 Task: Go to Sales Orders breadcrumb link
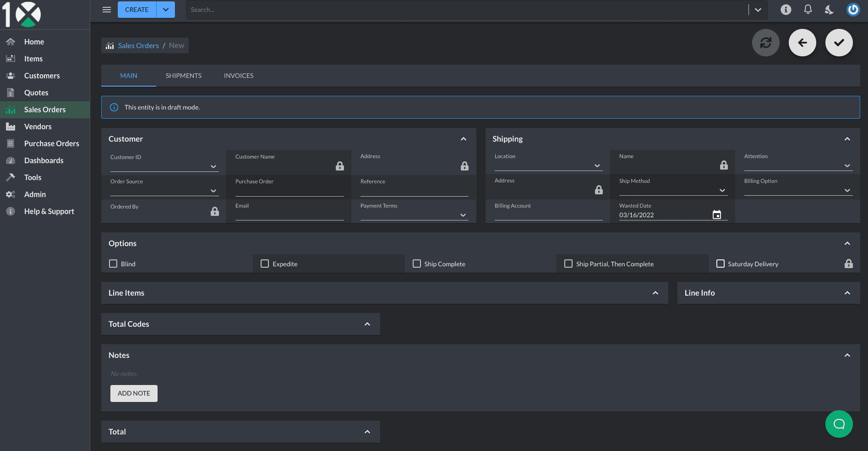tap(138, 45)
